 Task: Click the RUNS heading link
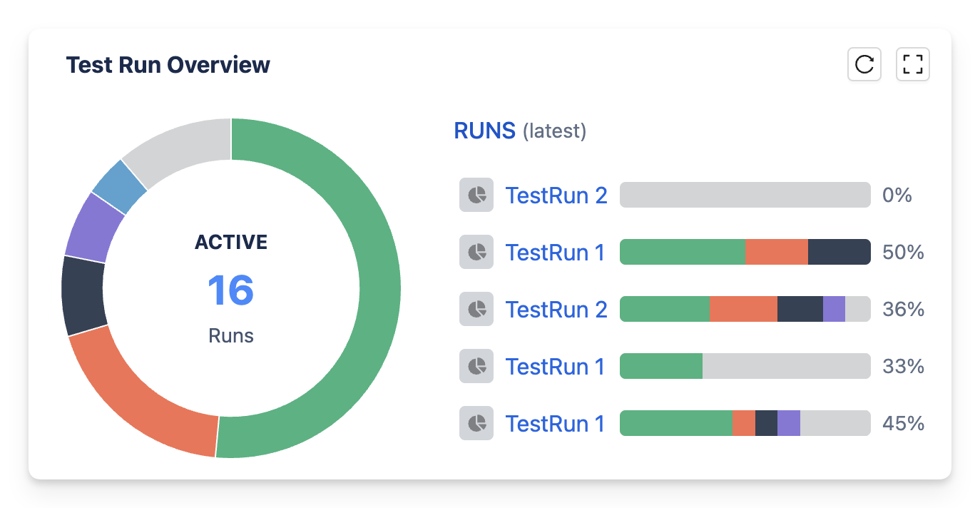(484, 131)
